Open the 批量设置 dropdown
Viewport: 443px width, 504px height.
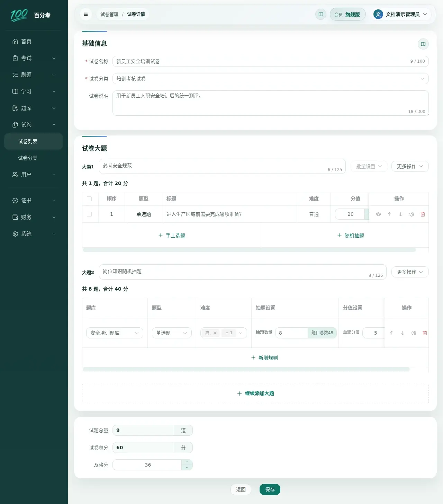369,166
